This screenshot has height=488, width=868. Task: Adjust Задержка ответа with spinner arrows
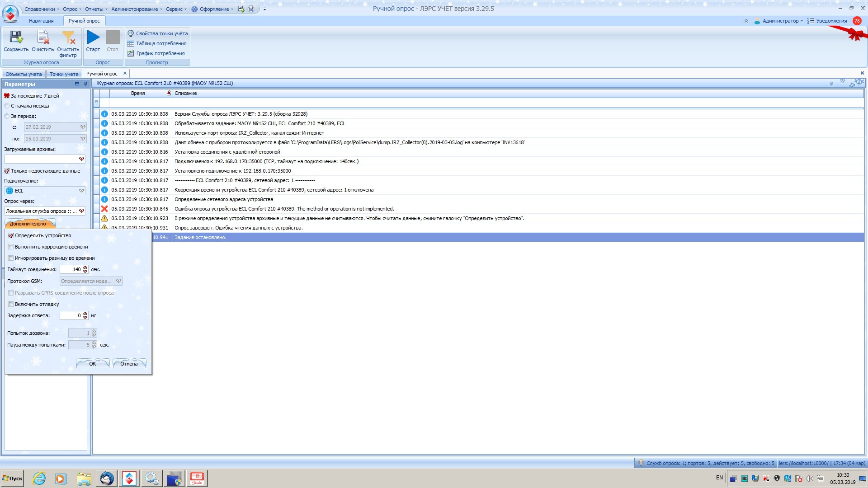85,315
